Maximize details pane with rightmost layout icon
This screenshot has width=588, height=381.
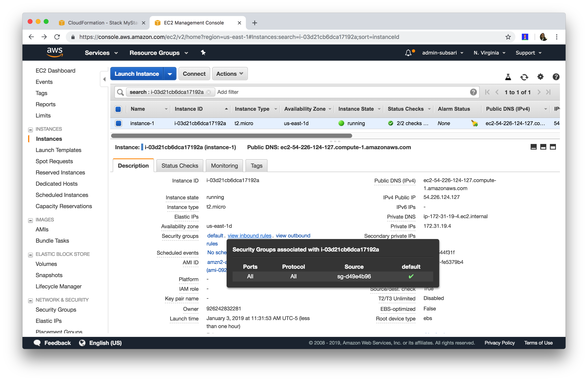[553, 147]
